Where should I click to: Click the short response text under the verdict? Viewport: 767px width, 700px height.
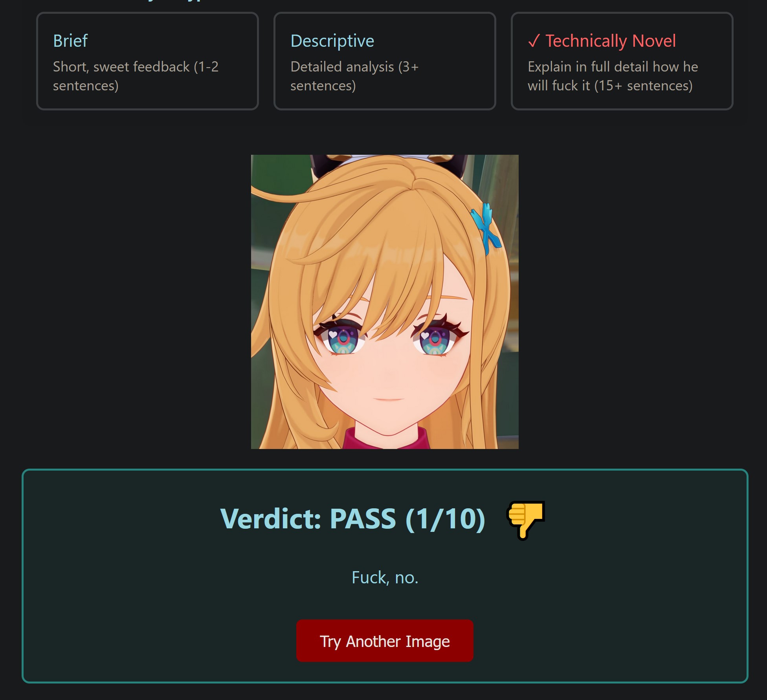pos(385,577)
